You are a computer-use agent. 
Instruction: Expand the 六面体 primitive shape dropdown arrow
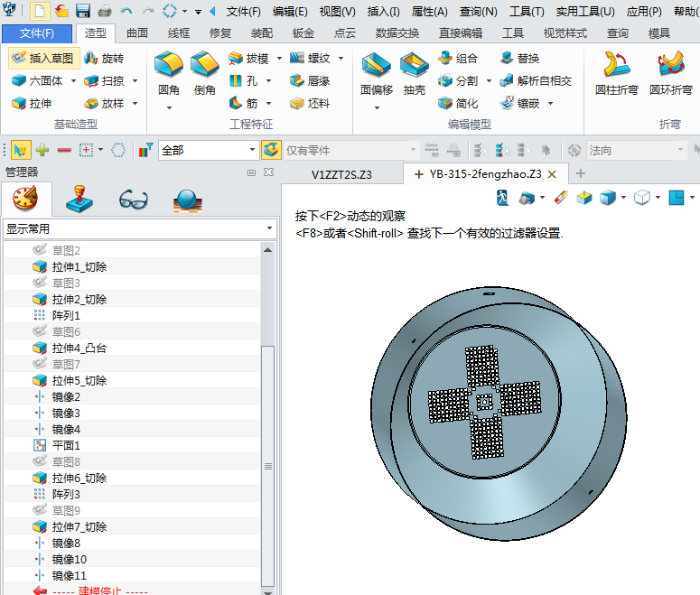[x=71, y=80]
